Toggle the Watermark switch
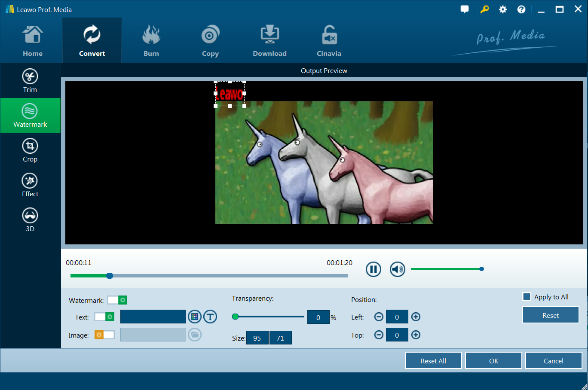588x390 pixels. click(x=117, y=300)
